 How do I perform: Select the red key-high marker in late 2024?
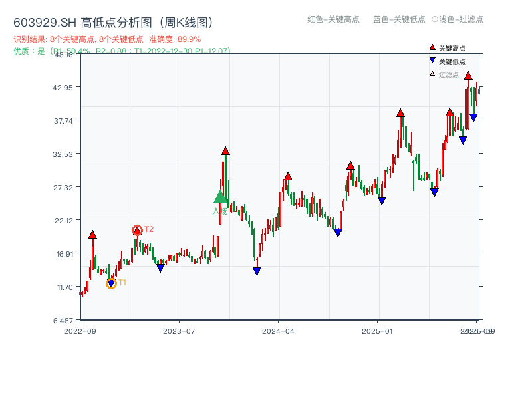point(350,166)
